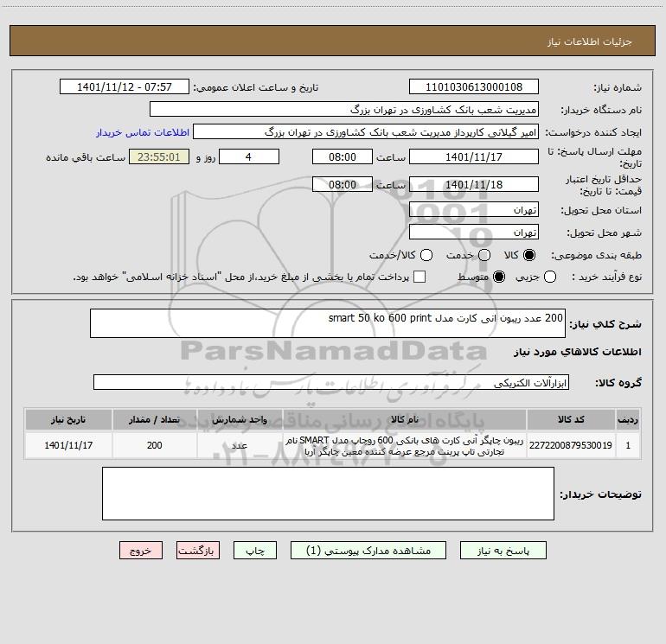This screenshot has height=644, width=666.
Task: Click the شماره نیاز field 1101030613000108
Action: (474, 86)
